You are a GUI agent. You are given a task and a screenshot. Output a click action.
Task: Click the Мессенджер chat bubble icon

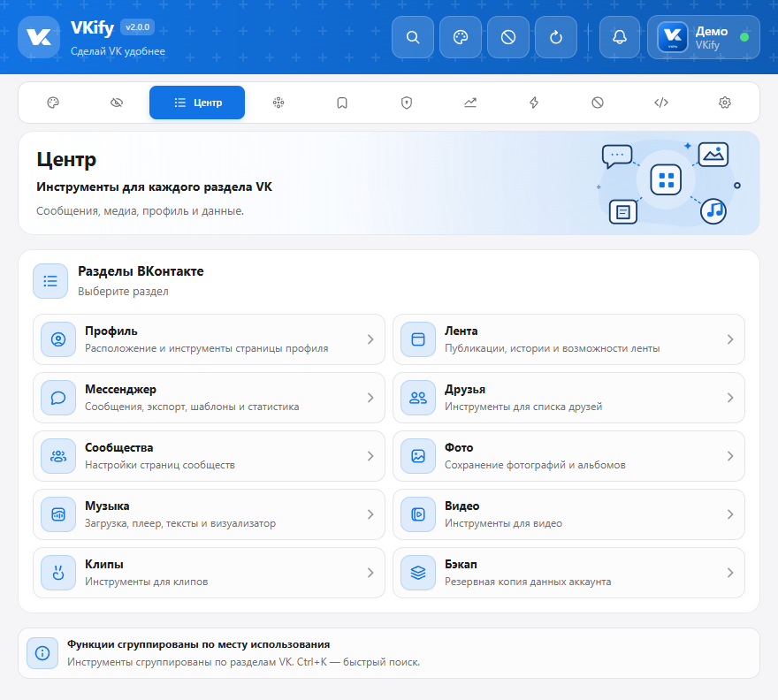click(58, 398)
